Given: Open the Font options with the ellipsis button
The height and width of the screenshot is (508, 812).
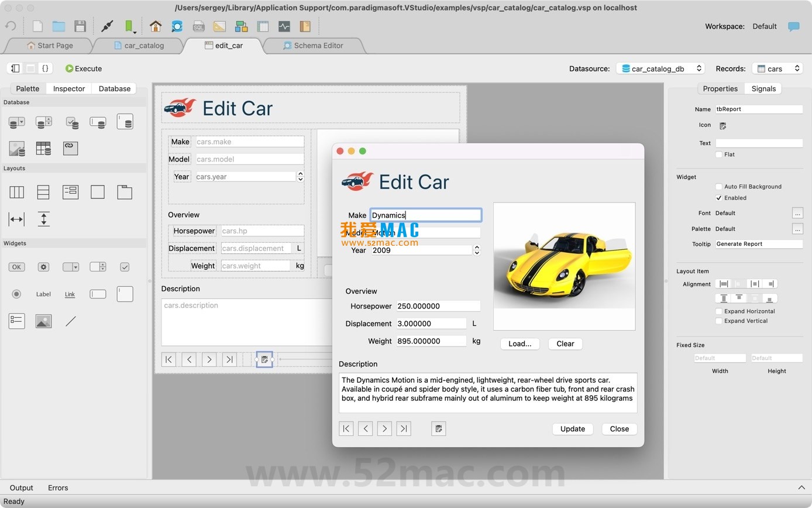Looking at the screenshot, I should click(797, 212).
